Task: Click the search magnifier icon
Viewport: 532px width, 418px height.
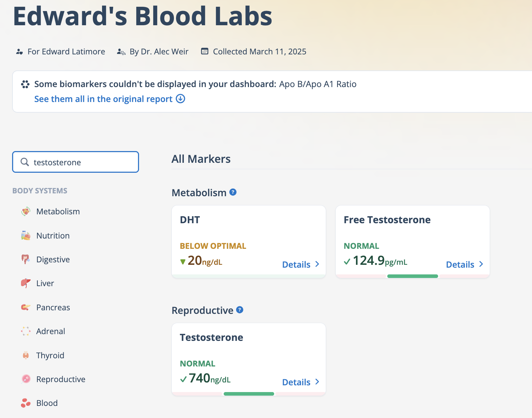Action: tap(25, 162)
